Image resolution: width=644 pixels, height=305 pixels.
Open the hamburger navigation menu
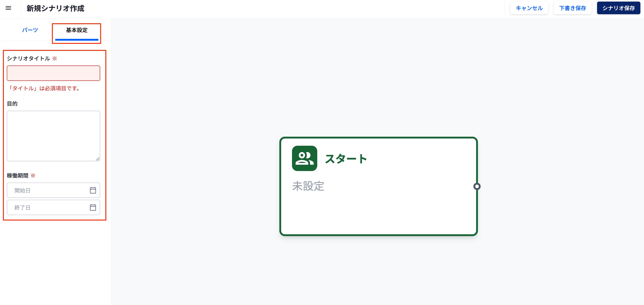tap(8, 8)
